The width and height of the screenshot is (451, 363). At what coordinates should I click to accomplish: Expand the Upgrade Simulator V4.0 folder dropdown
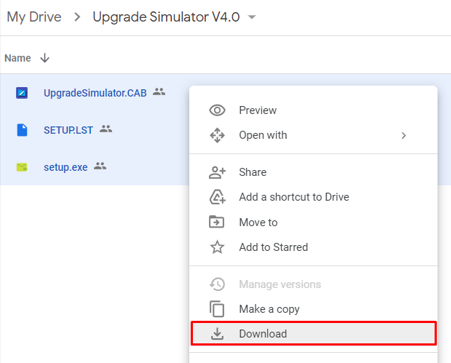[x=252, y=17]
